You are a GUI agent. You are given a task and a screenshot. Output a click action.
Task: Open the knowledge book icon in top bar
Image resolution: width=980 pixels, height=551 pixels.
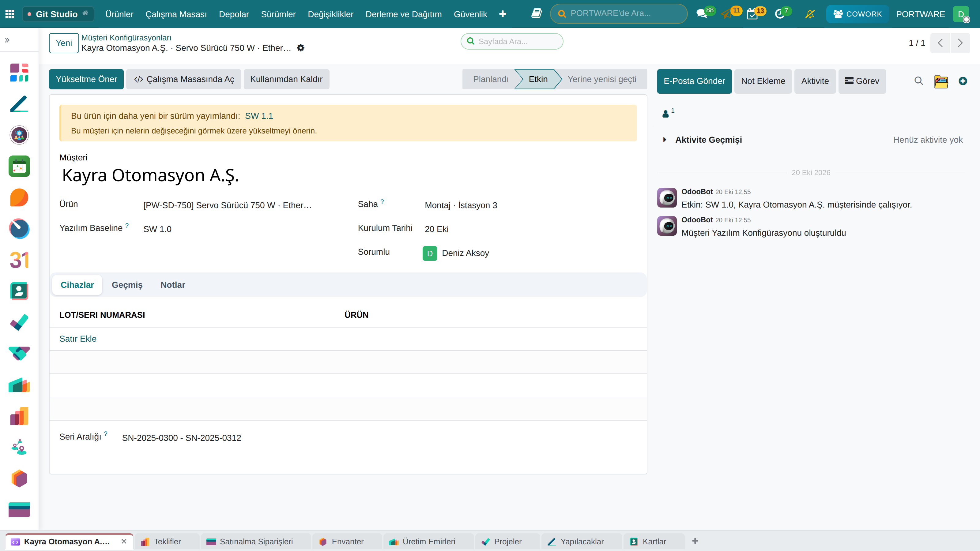click(x=537, y=14)
